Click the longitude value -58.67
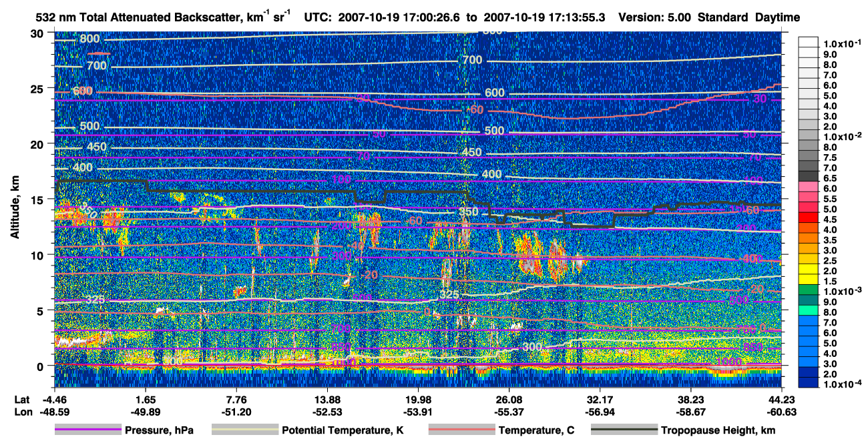The width and height of the screenshot is (868, 445). 690,412
